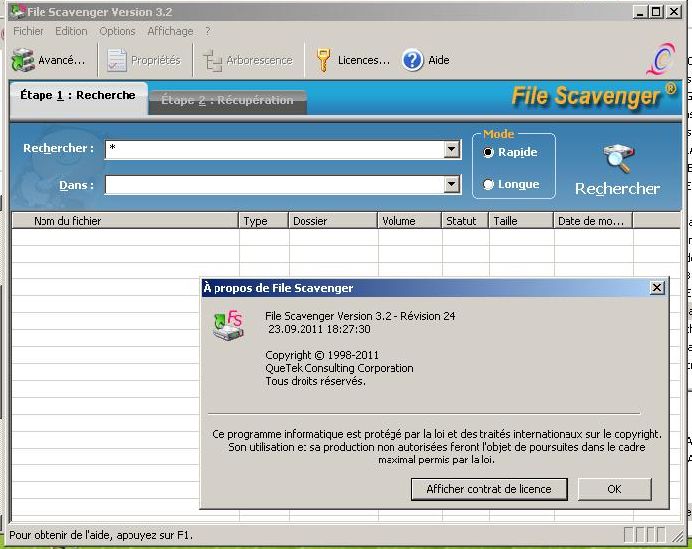Click the Dans location input field

tap(275, 184)
